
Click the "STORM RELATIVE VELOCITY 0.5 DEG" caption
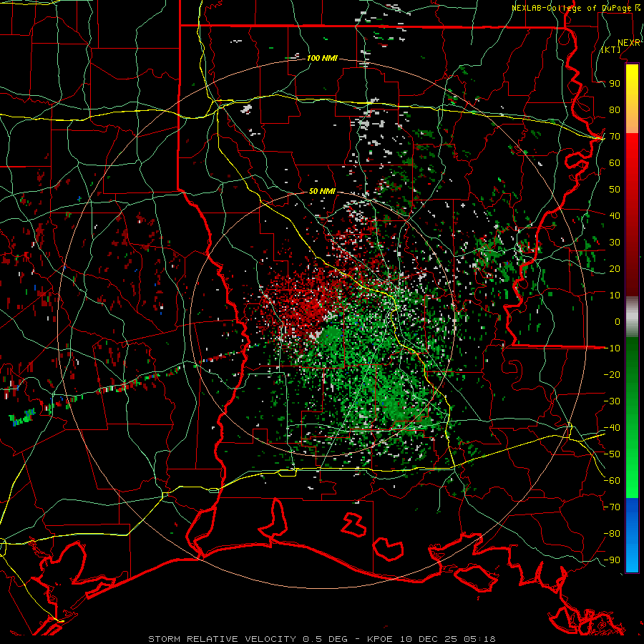coord(248,639)
